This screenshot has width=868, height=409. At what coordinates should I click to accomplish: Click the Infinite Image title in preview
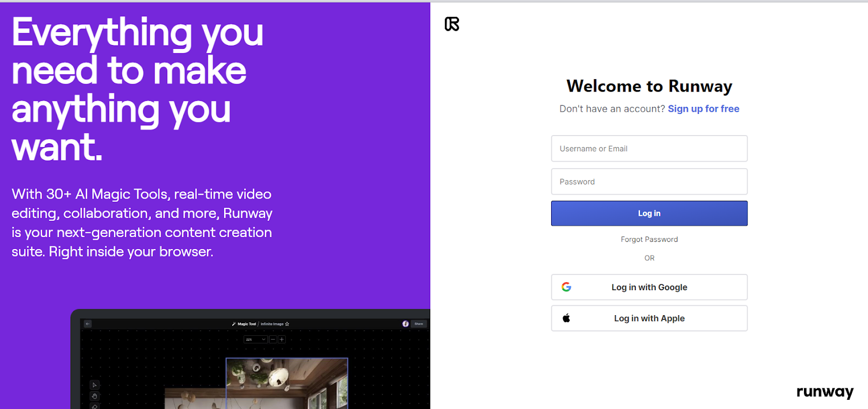[272, 324]
